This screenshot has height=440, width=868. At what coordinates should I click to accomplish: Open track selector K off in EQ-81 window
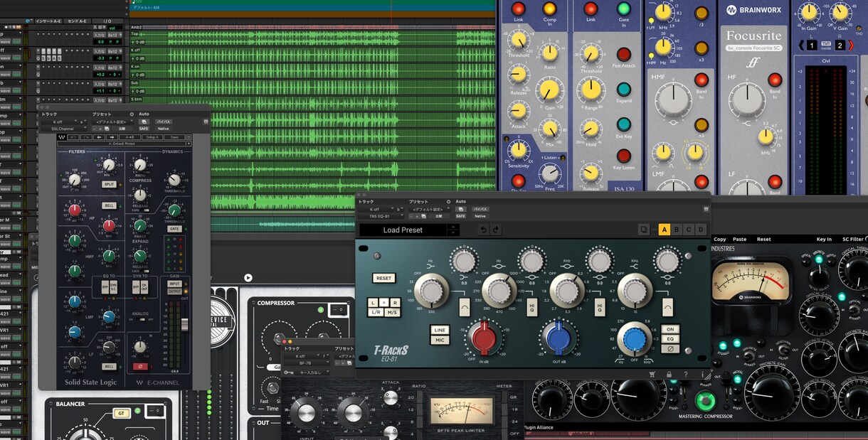tap(378, 209)
